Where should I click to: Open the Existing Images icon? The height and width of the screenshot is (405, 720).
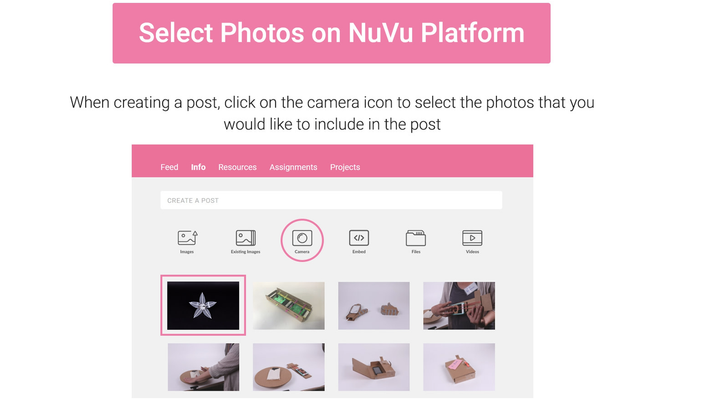[x=246, y=238]
